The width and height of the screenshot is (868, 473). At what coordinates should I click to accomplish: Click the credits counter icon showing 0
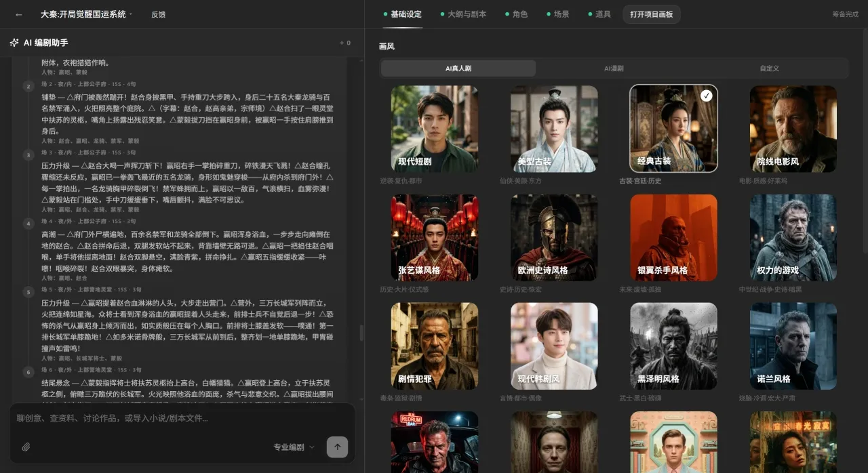click(x=345, y=43)
